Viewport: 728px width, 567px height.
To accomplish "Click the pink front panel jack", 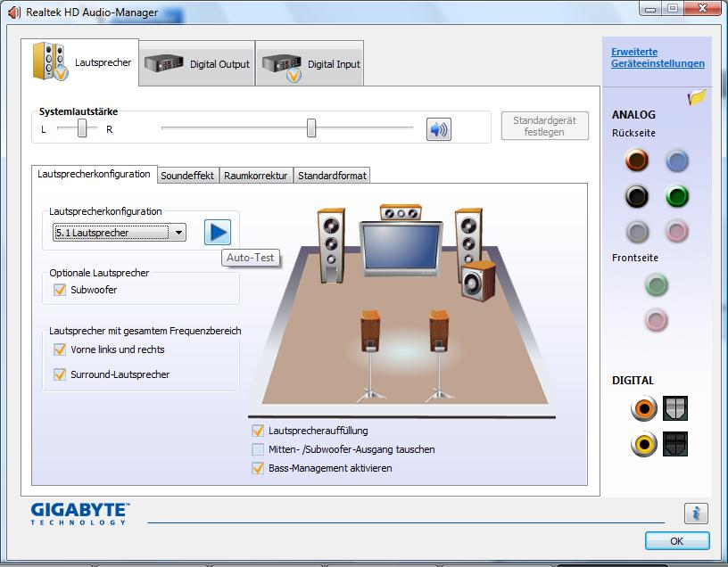I will click(656, 320).
